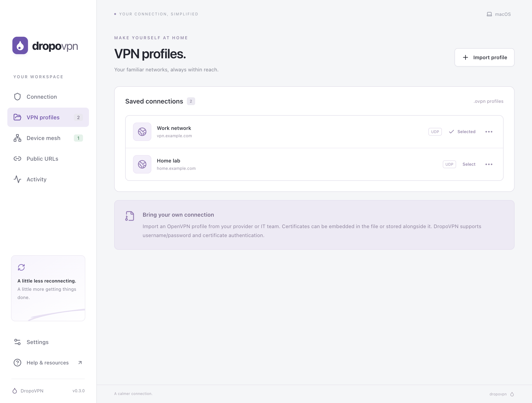Image resolution: width=532 pixels, height=403 pixels.
Task: Click the Work network globe icon
Action: [x=142, y=132]
